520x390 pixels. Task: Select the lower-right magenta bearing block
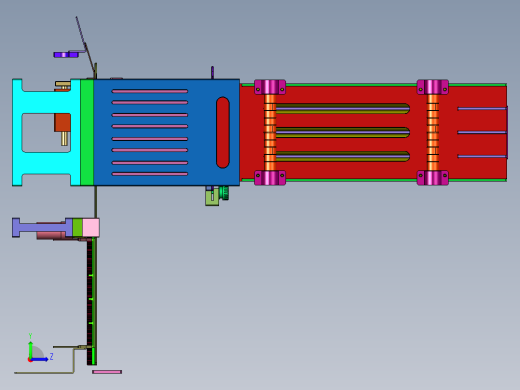[433, 178]
